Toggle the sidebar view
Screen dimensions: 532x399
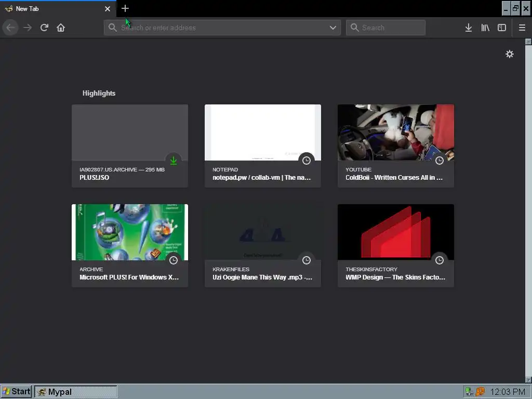pos(502,28)
